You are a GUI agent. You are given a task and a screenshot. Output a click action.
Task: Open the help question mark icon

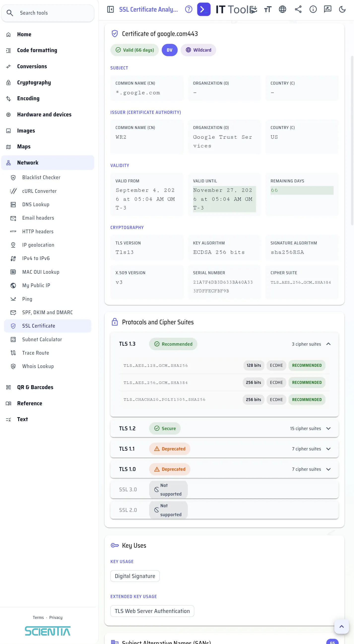click(189, 9)
